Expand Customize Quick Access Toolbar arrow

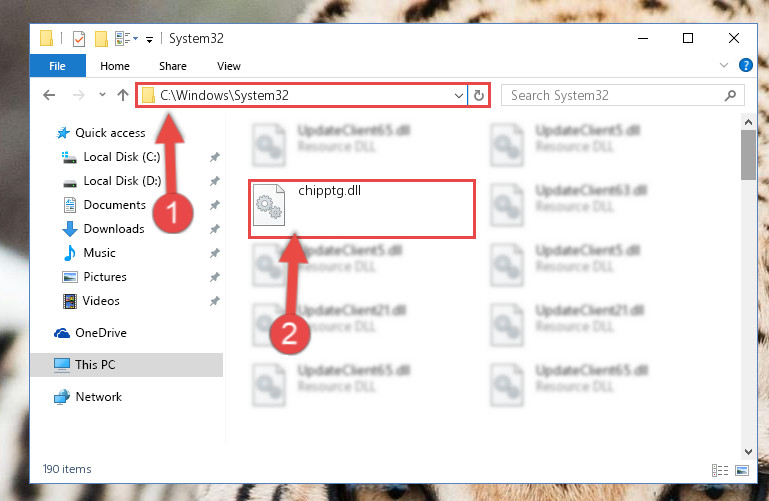pos(149,39)
